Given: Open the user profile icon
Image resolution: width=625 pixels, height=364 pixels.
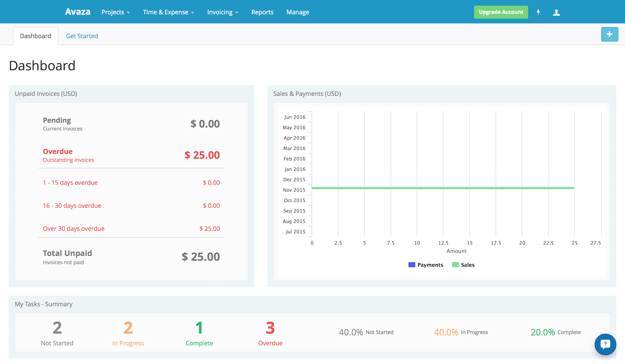Looking at the screenshot, I should (556, 12).
